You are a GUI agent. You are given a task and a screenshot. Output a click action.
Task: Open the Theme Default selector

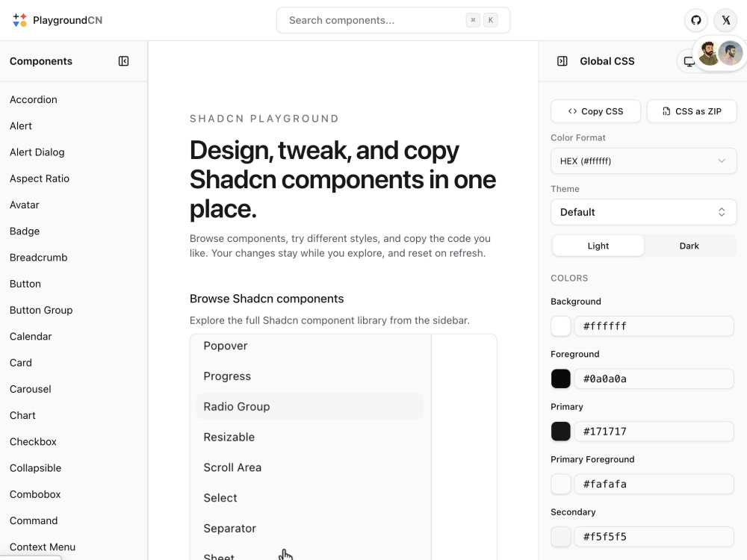click(x=644, y=212)
